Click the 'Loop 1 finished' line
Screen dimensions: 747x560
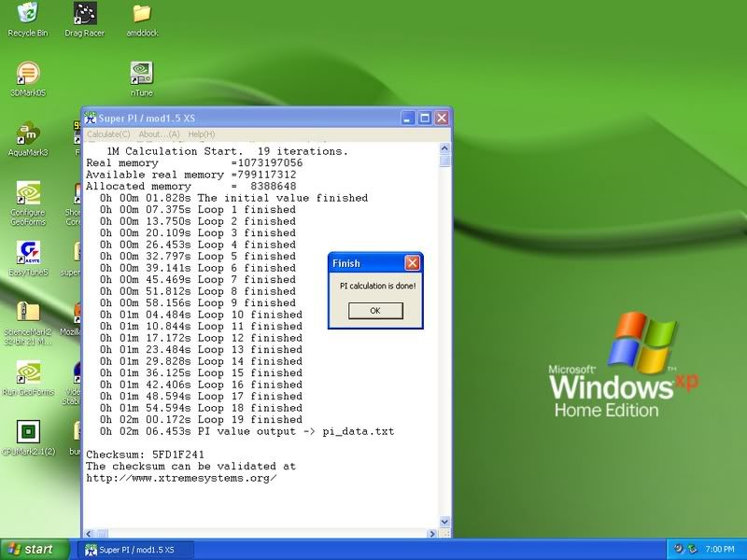(x=198, y=209)
